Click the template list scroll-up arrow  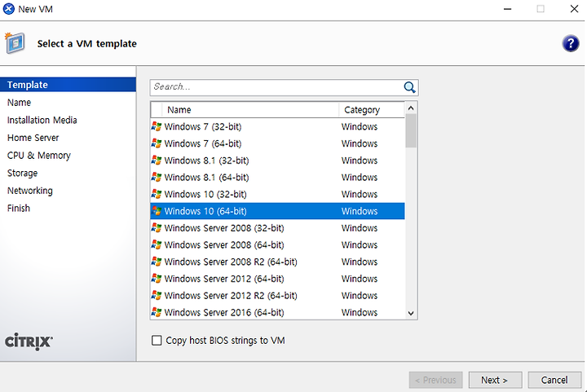[x=411, y=108]
